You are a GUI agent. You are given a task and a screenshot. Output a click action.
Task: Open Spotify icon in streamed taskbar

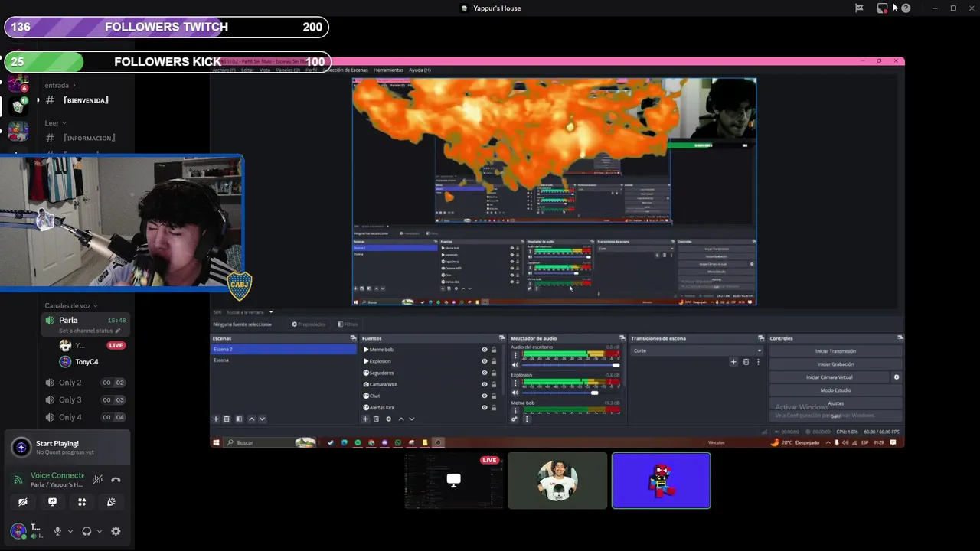tap(358, 442)
